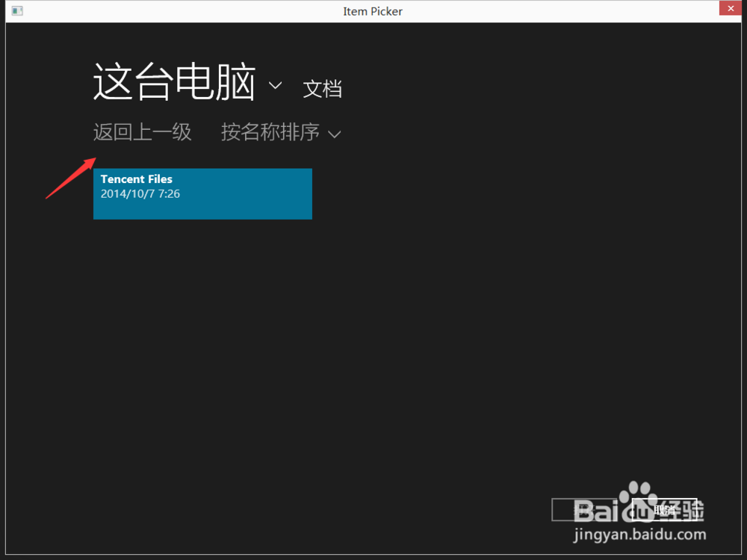Screen dimensions: 747x560
Task: Click the Item Picker window icon
Action: [17, 11]
